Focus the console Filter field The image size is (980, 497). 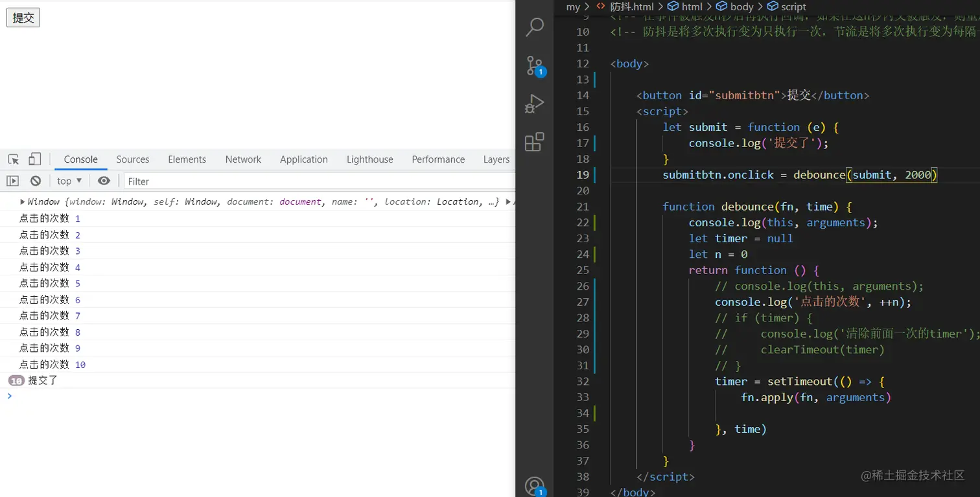click(x=320, y=181)
